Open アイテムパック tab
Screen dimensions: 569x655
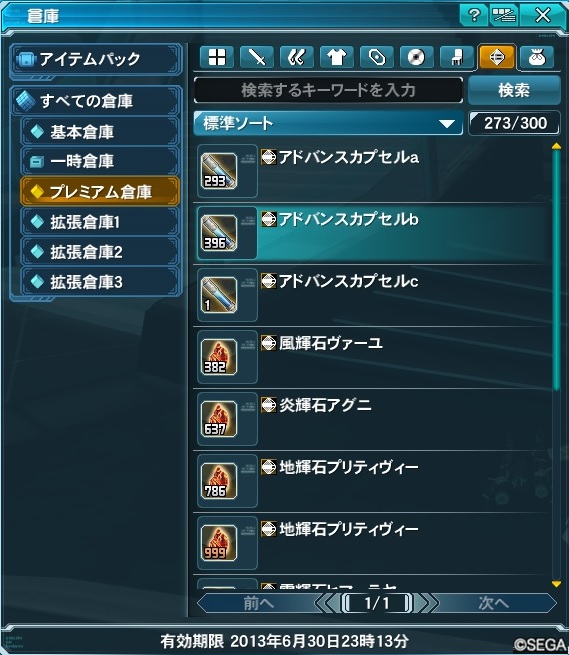click(x=96, y=59)
